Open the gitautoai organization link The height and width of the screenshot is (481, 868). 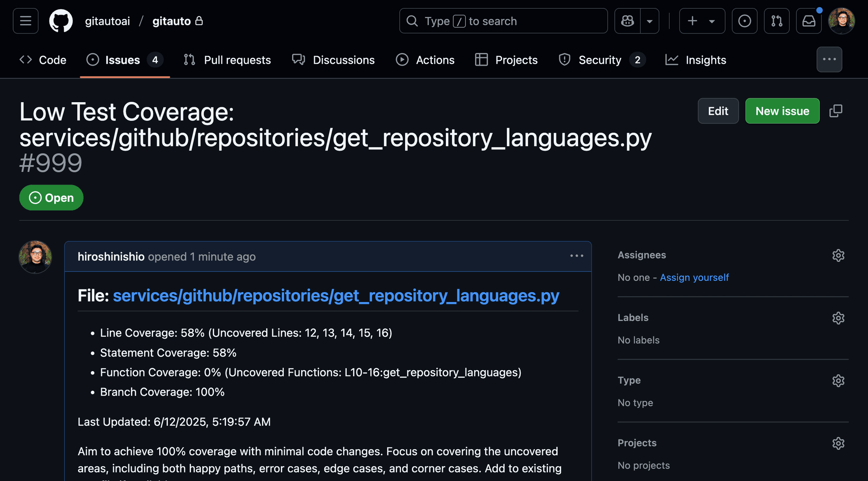tap(108, 21)
